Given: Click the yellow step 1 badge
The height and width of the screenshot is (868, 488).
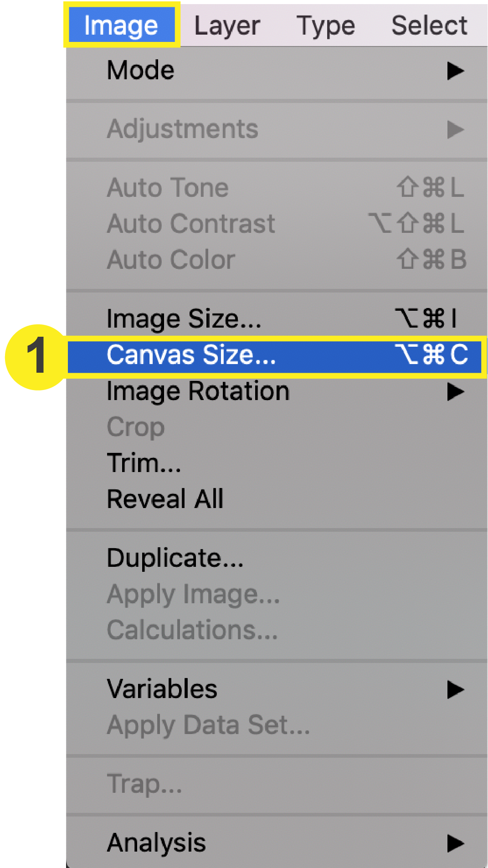Looking at the screenshot, I should [x=36, y=357].
